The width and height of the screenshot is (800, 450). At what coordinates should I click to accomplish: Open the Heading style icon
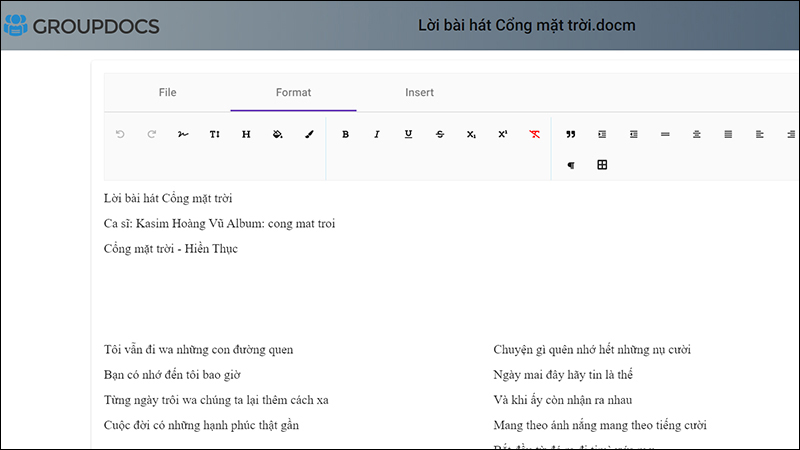pyautogui.click(x=246, y=134)
